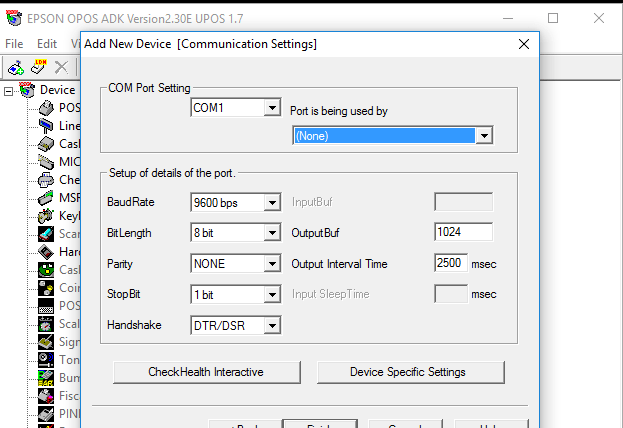Click the LineDisplay device icon in tree
The image size is (623, 428).
(x=45, y=126)
